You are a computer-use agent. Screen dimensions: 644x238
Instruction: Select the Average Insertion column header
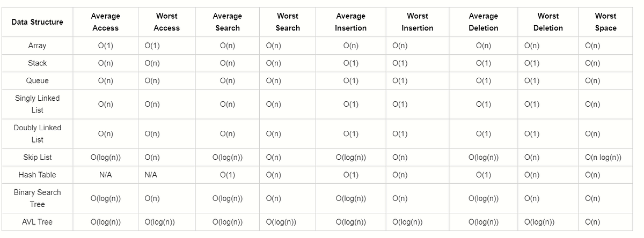[x=350, y=22]
